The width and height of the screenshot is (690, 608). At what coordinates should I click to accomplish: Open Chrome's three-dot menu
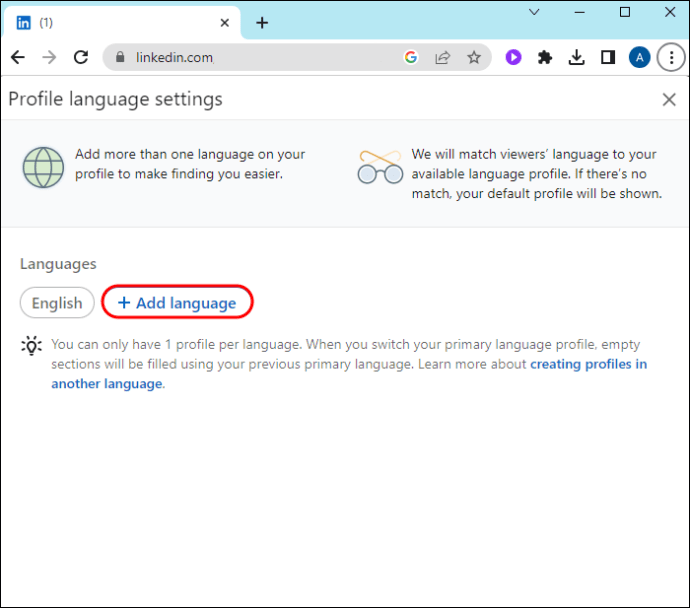coord(671,57)
